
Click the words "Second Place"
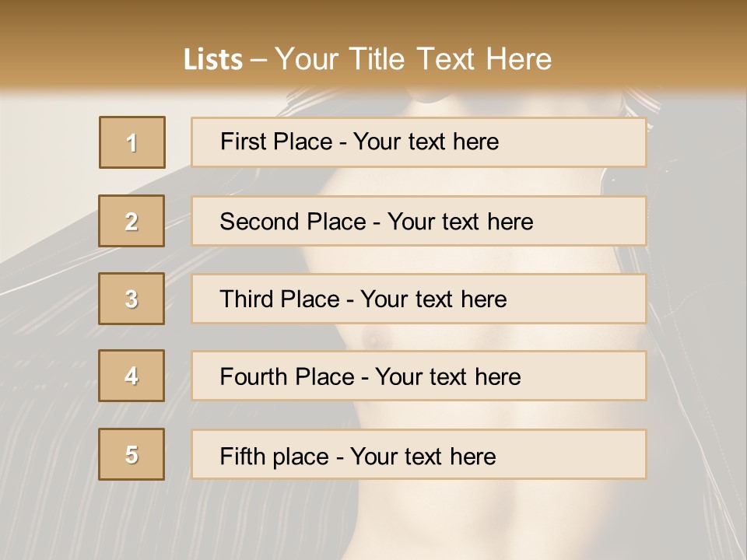(293, 222)
